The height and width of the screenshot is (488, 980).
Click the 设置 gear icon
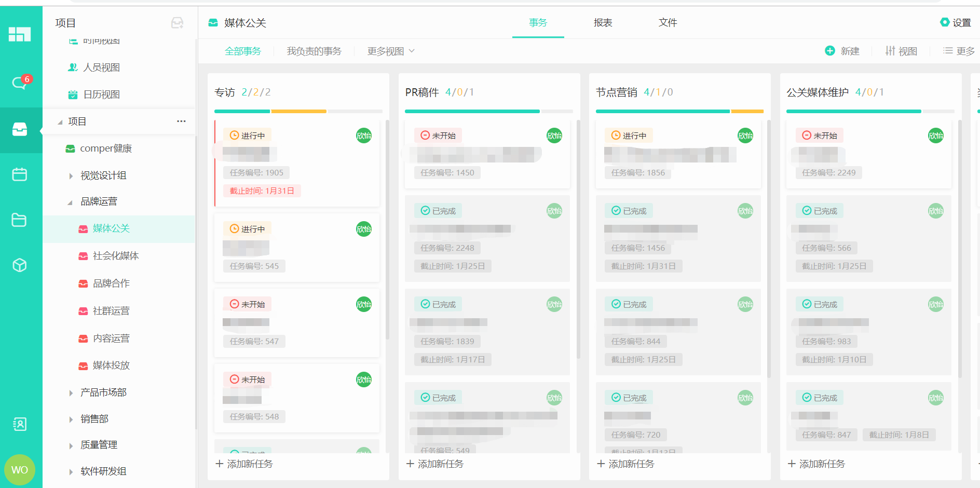(x=945, y=22)
